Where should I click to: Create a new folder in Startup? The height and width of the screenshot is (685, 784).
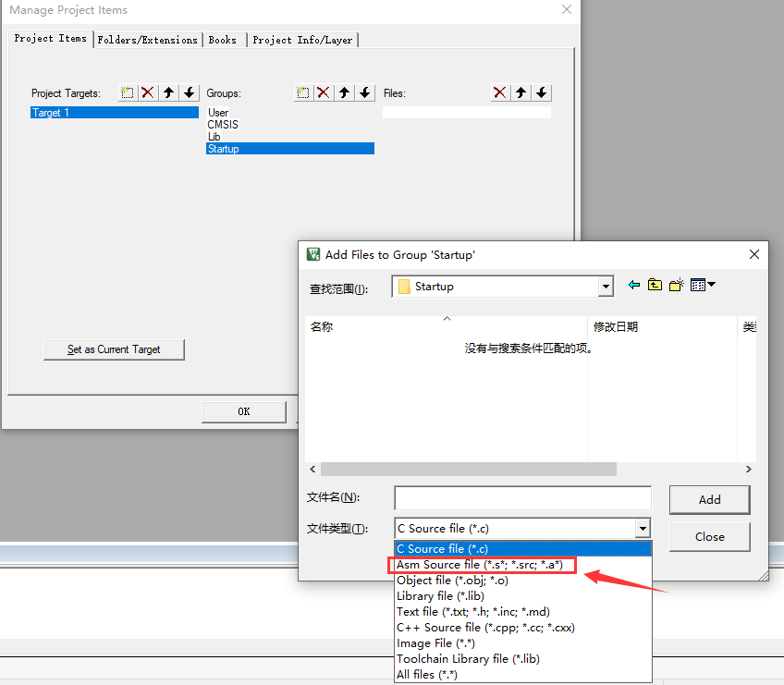[677, 286]
